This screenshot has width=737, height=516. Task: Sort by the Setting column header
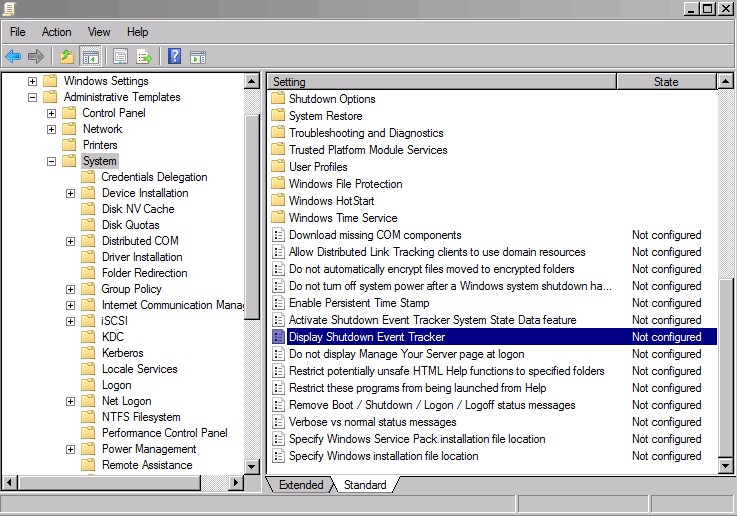tap(442, 81)
